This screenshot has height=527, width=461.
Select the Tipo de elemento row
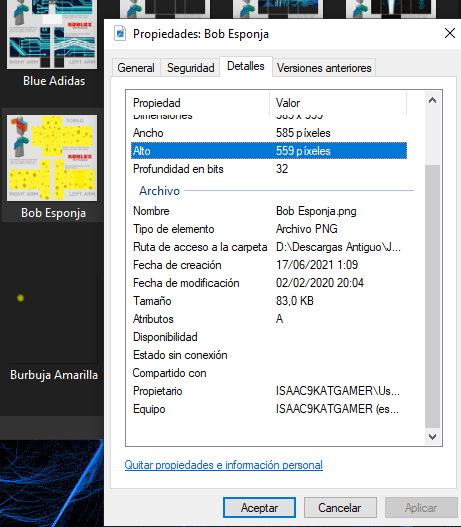click(x=269, y=229)
